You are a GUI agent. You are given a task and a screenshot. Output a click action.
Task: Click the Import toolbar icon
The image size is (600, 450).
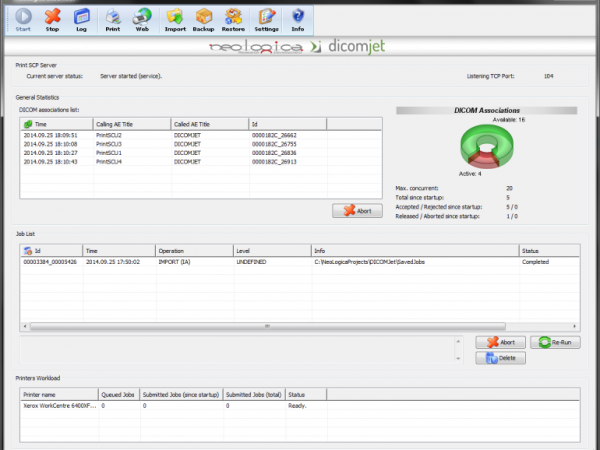click(x=175, y=19)
